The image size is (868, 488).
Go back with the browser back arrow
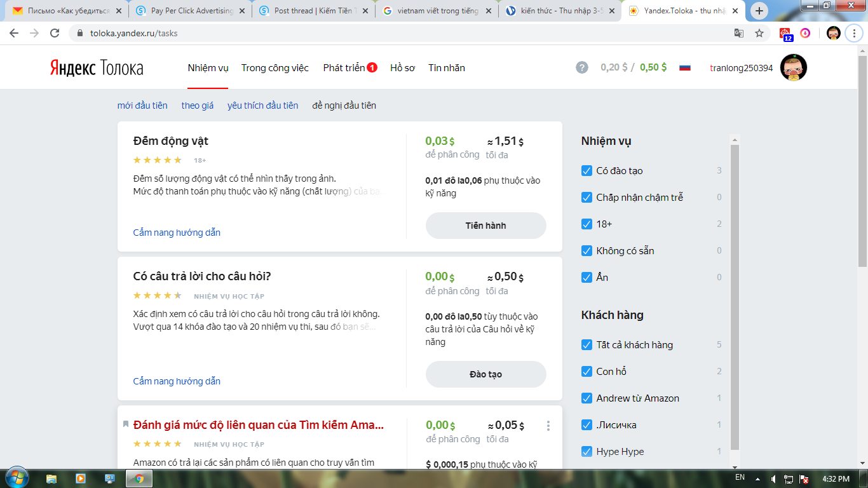15,33
